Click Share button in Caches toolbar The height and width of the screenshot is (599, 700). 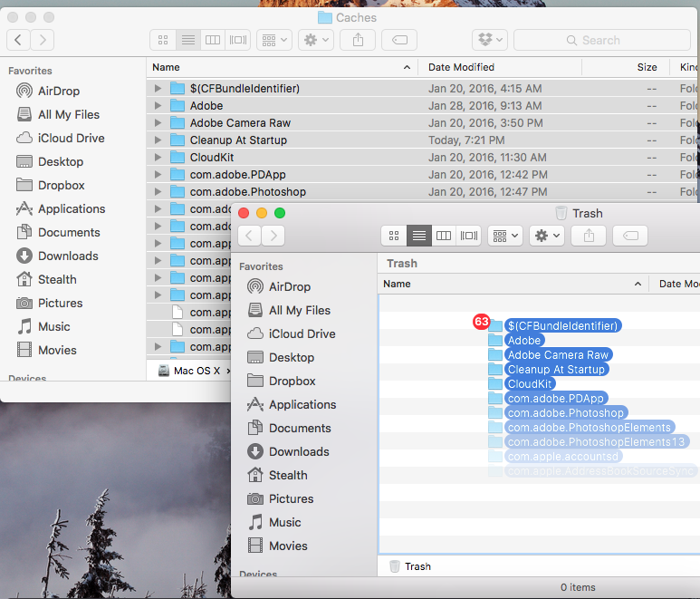[358, 40]
